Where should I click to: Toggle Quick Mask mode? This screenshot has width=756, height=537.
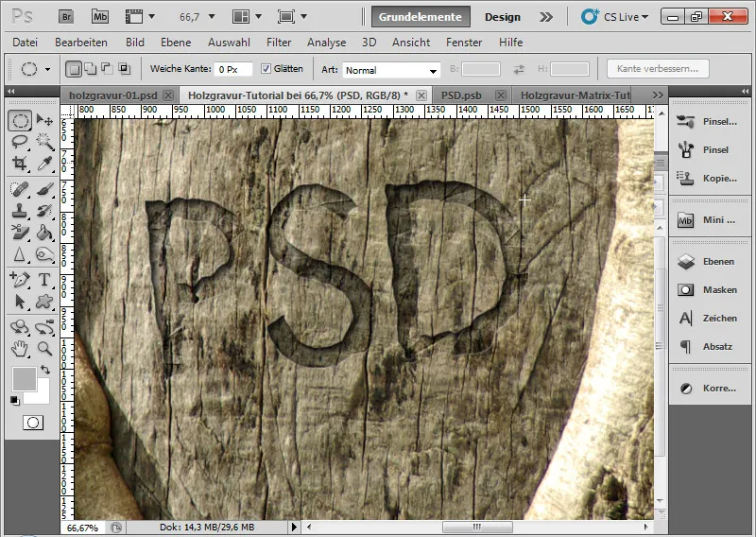pyautogui.click(x=33, y=423)
